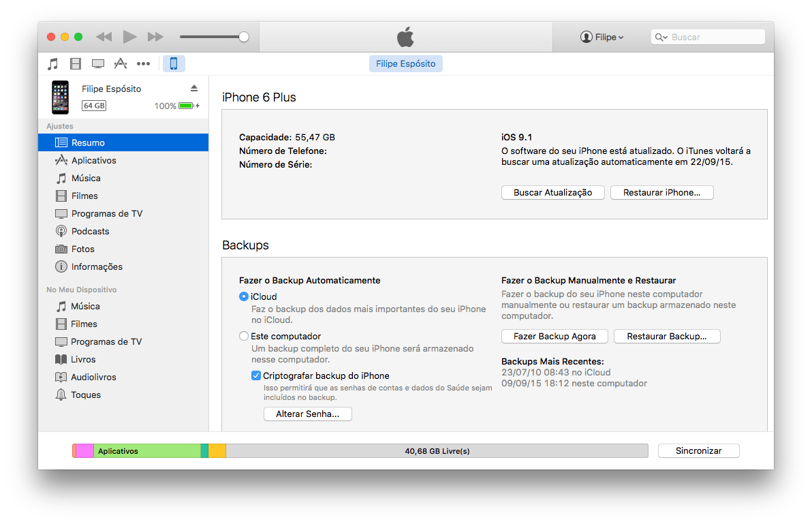Select the iCloud backup radio button

click(x=244, y=296)
